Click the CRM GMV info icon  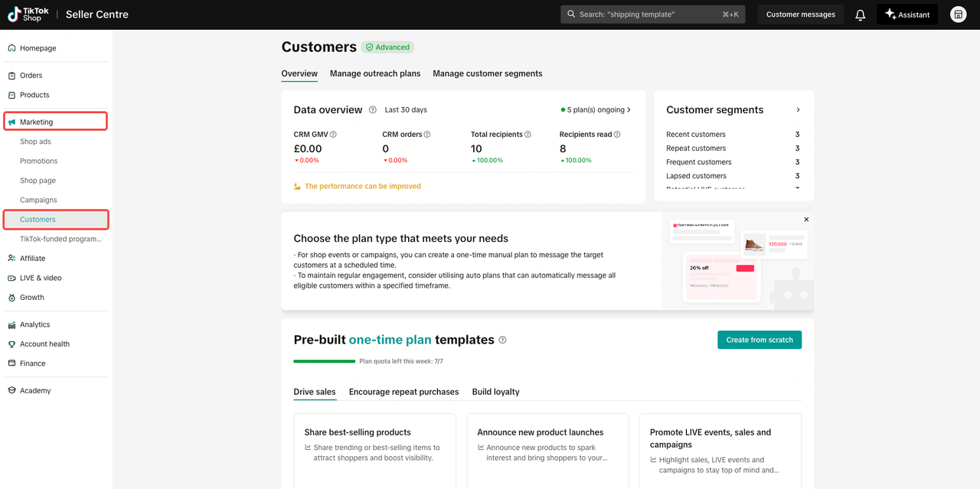coord(333,135)
